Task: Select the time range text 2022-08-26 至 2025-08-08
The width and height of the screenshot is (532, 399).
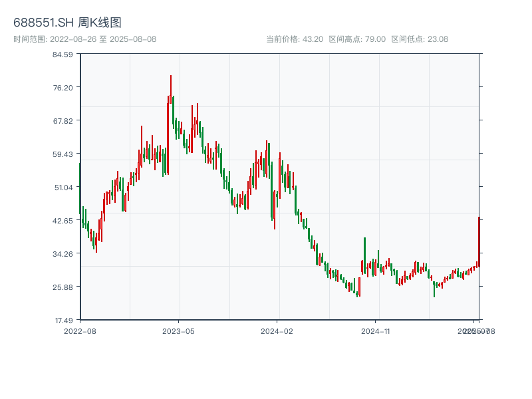Action: [x=103, y=39]
